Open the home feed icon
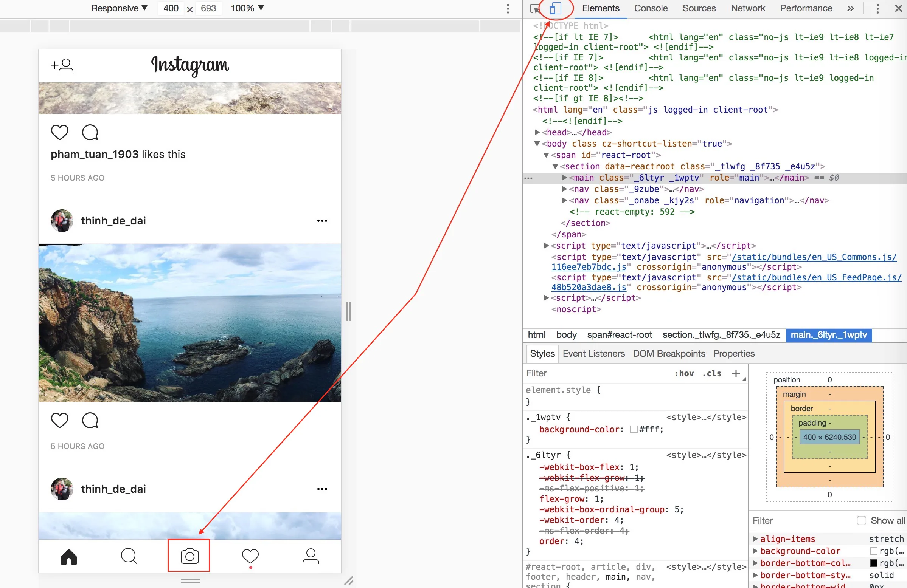 coord(69,556)
